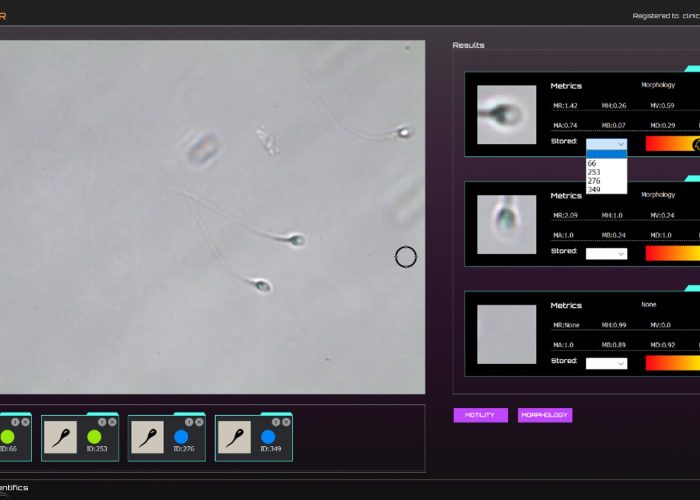The height and width of the screenshot is (500, 700).
Task: Close the ID:66 stored sperm card
Action: pos(25,422)
